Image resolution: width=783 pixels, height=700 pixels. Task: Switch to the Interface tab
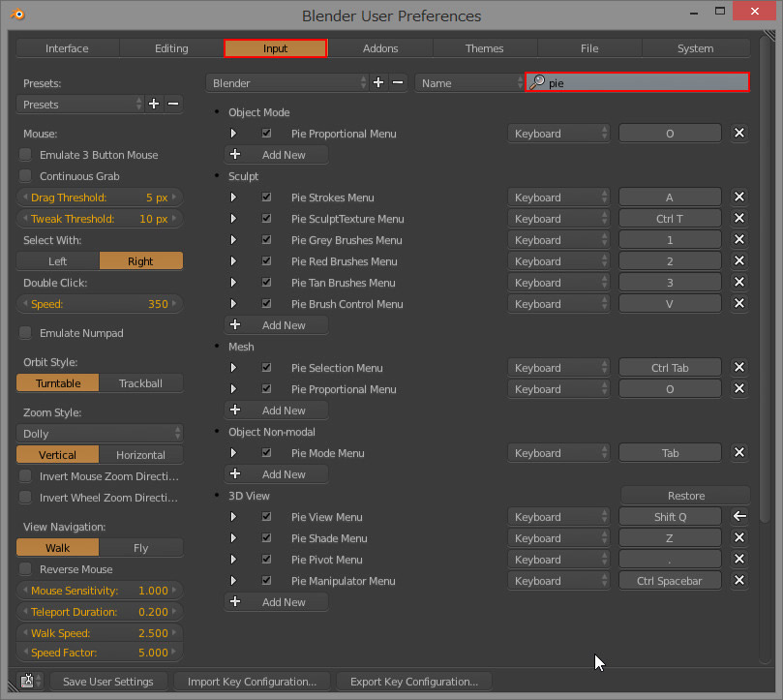pyautogui.click(x=68, y=48)
